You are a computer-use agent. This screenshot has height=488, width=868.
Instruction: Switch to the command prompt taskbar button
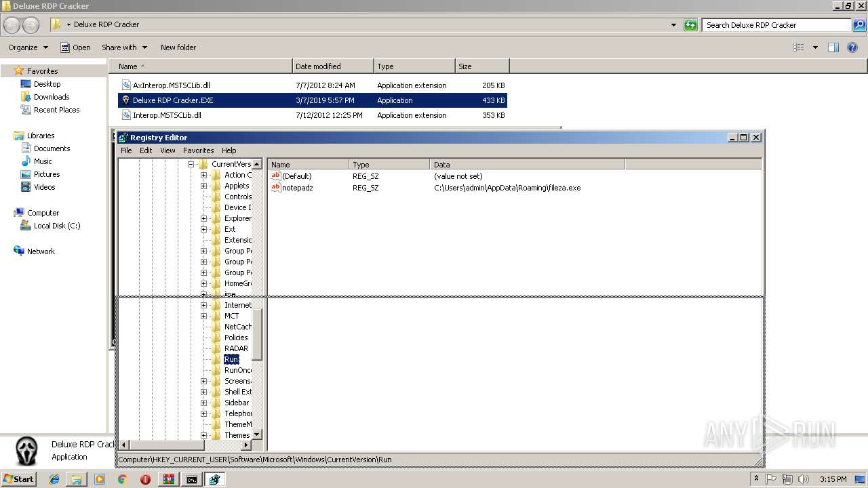(192, 479)
